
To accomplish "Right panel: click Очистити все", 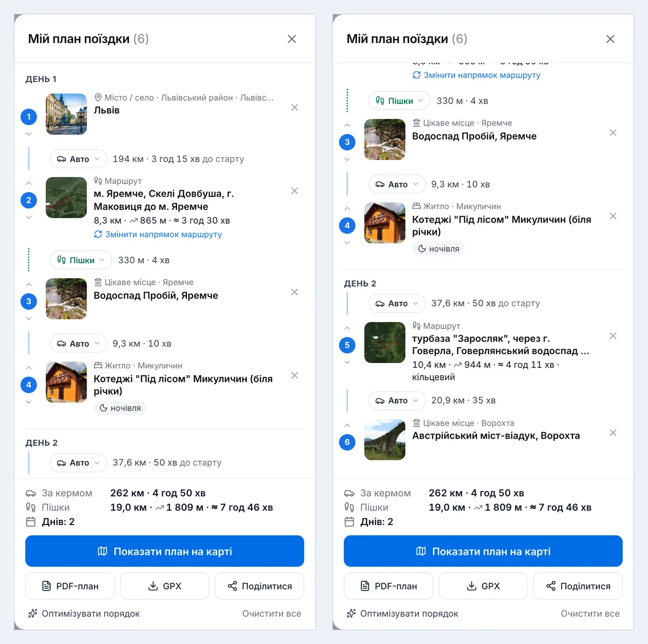I will coord(590,614).
